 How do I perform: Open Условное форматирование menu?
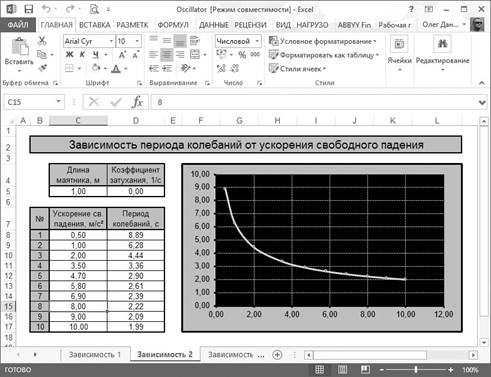[x=323, y=41]
